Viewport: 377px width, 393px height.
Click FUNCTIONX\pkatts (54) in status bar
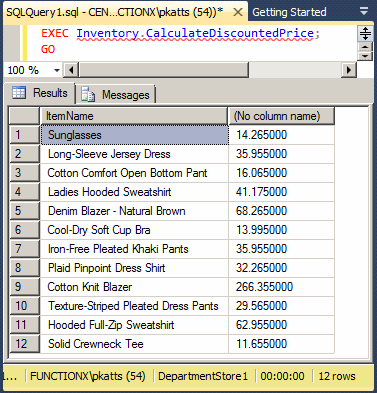coord(88,376)
